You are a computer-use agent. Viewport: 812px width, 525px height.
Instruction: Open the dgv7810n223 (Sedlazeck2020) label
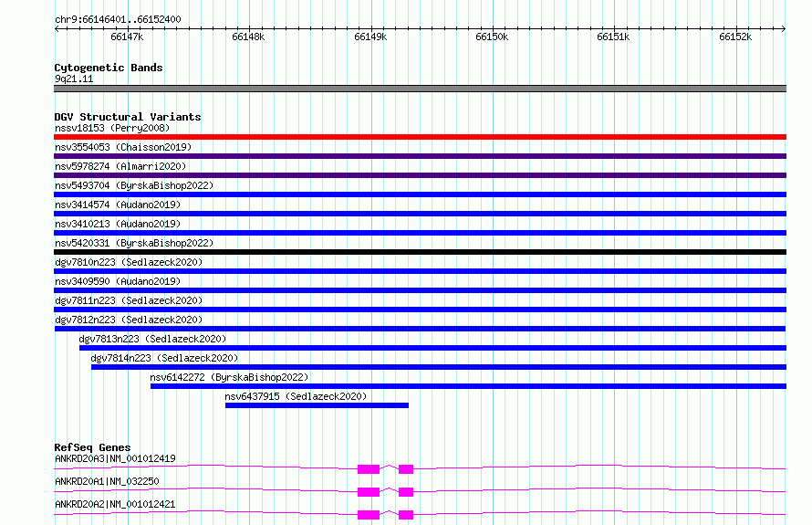coord(129,262)
